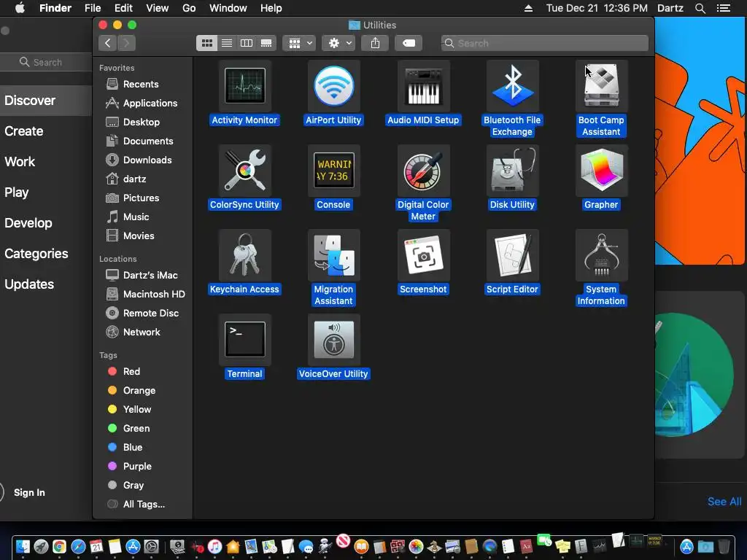Select the Digital Color Meter icon
Image resolution: width=747 pixels, height=560 pixels.
tap(423, 171)
